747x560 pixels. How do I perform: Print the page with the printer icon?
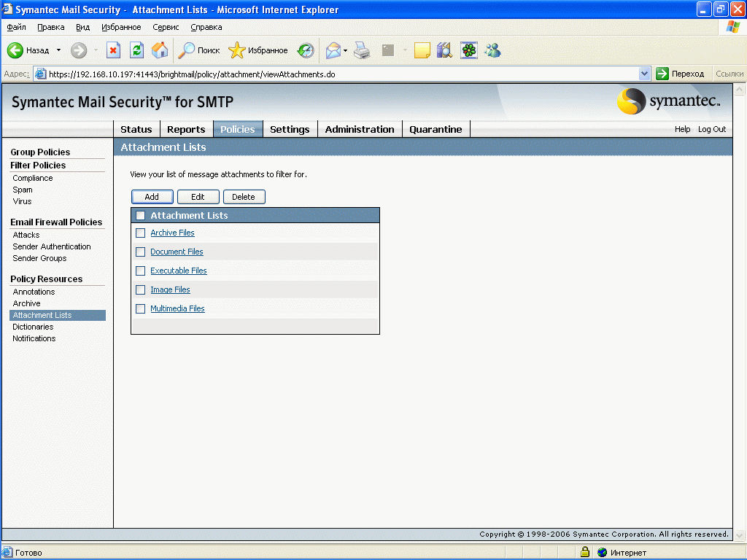[362, 50]
